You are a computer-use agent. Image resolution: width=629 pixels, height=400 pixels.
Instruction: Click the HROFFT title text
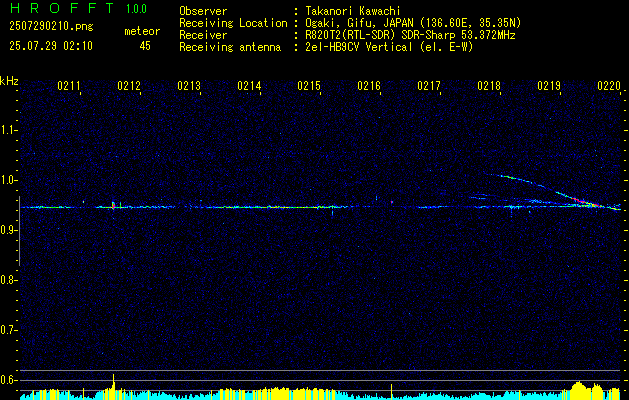pos(62,8)
